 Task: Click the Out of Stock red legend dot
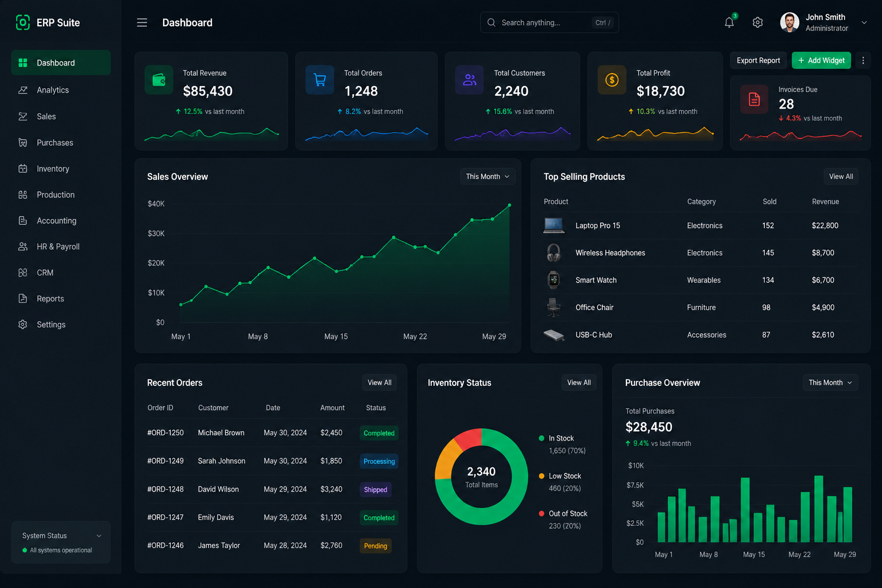[541, 513]
